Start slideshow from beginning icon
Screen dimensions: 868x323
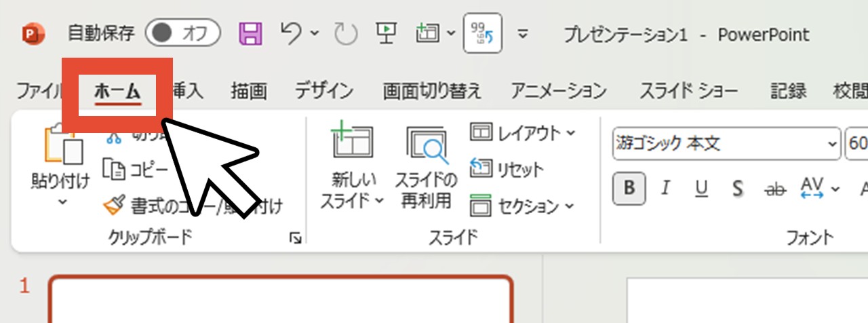tap(386, 33)
